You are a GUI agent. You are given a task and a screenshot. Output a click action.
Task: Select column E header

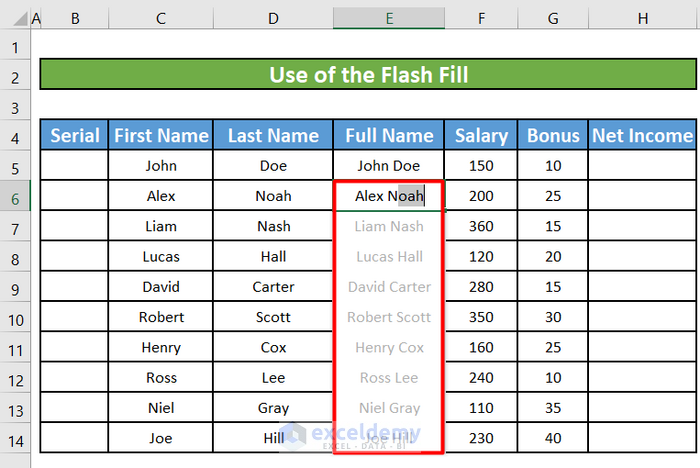389,19
